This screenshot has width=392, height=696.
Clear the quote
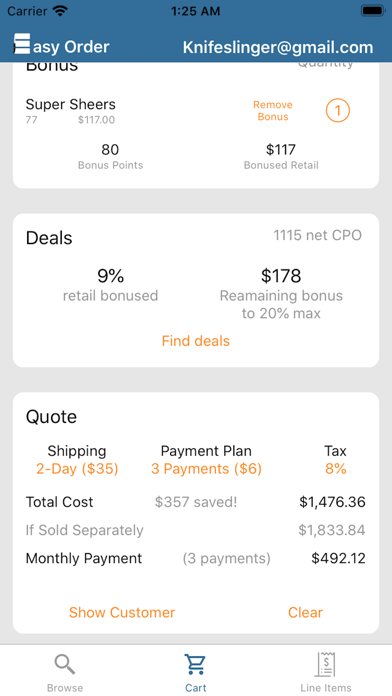click(305, 613)
